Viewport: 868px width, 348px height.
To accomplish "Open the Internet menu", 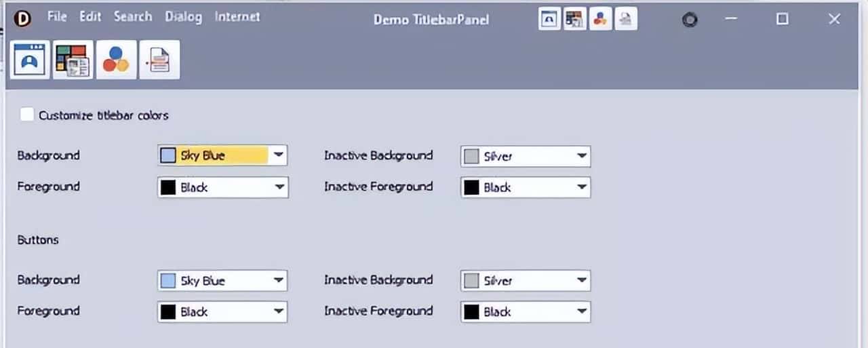I will click(237, 17).
